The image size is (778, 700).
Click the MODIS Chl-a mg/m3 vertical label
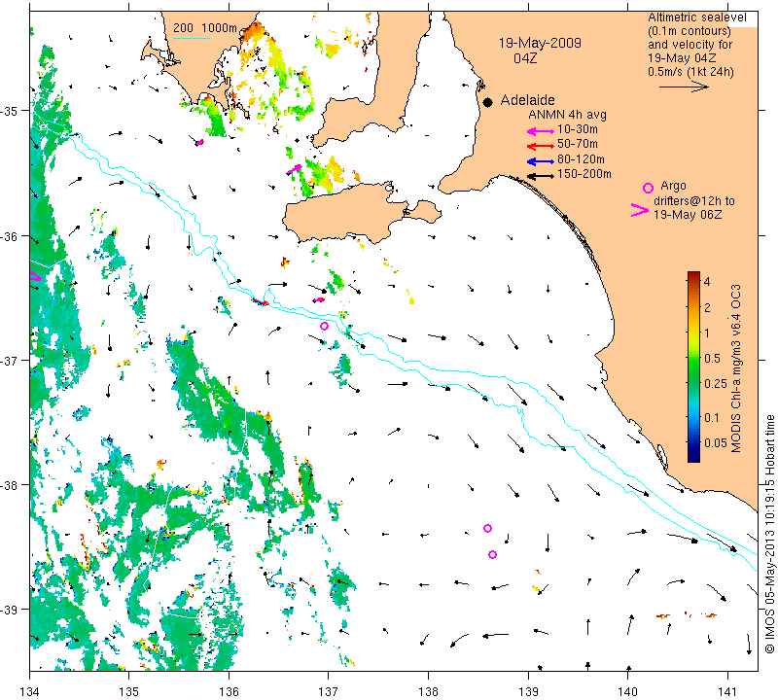click(736, 368)
